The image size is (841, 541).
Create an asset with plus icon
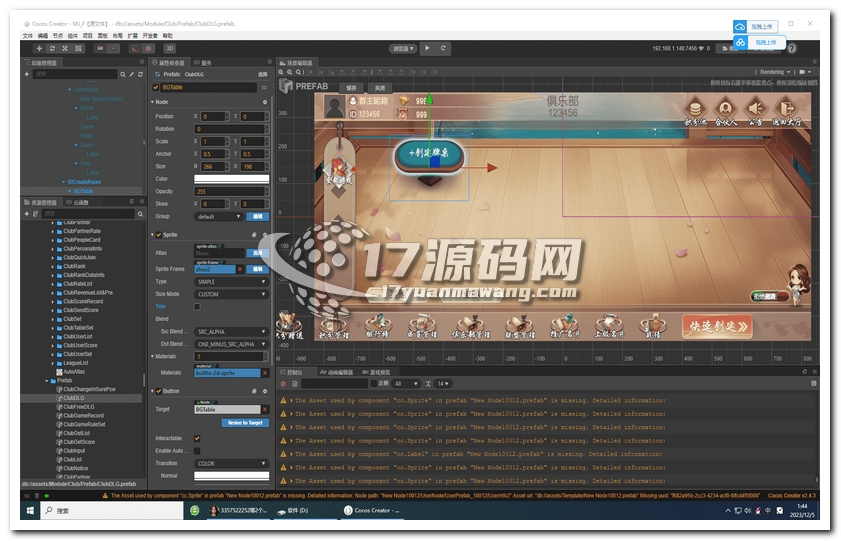(27, 214)
